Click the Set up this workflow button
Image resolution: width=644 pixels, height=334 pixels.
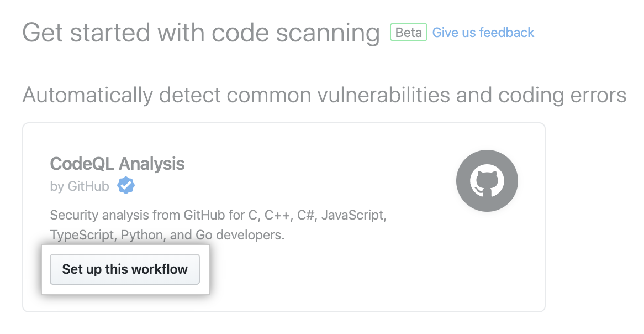coord(124,269)
